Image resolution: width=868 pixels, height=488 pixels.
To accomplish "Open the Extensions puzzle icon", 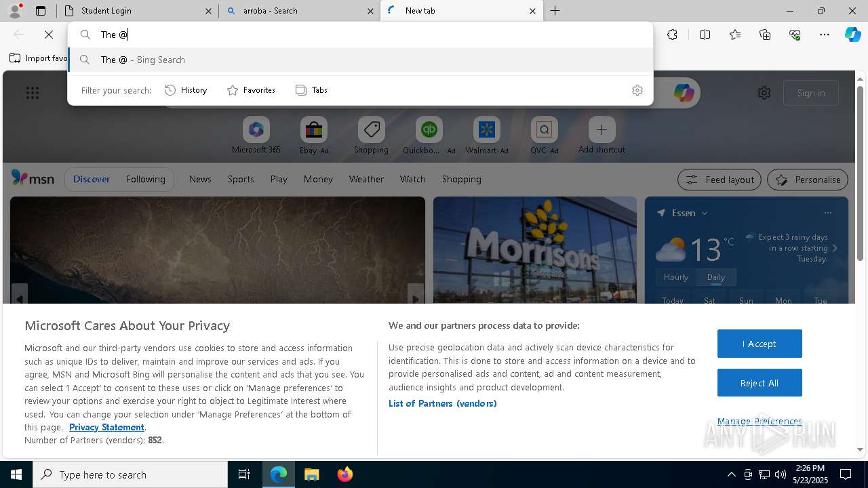I will [672, 35].
